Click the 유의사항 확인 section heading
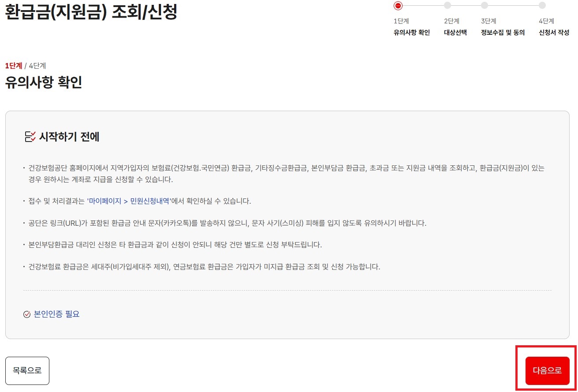The image size is (578, 392). click(x=44, y=82)
